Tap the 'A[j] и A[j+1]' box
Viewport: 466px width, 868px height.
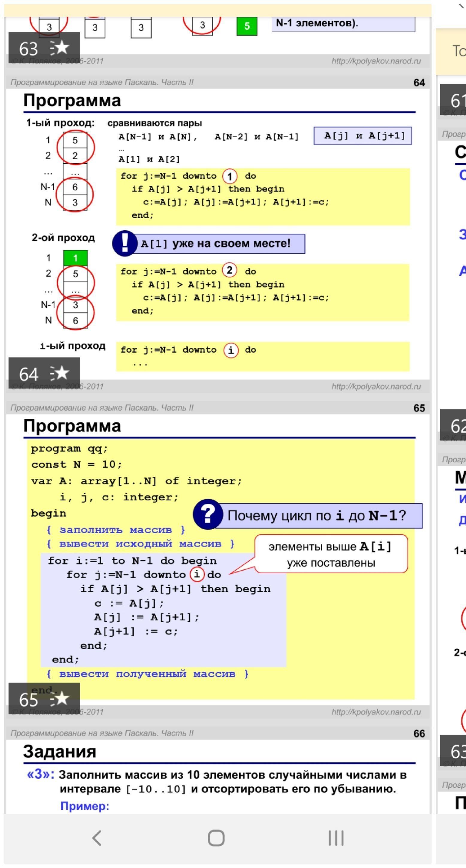coord(363,136)
